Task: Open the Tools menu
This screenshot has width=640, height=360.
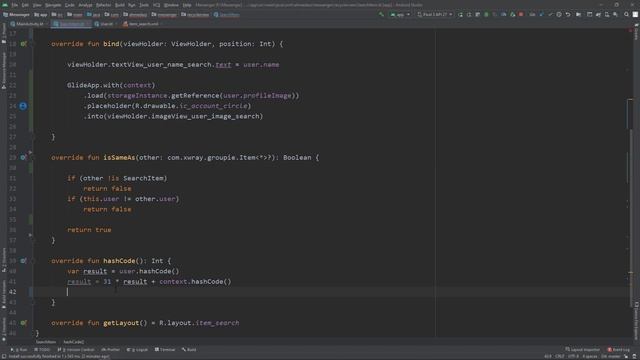Action: pyautogui.click(x=144, y=5)
